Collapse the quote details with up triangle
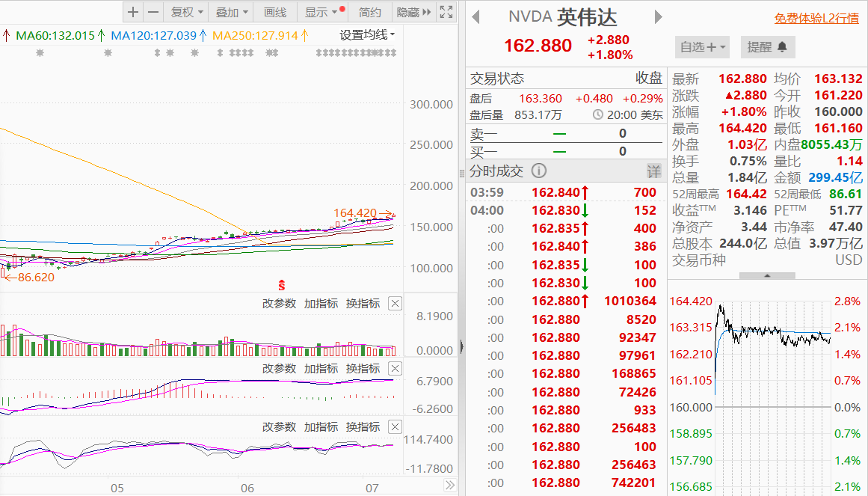Image resolution: width=868 pixels, height=496 pixels. 767,275
